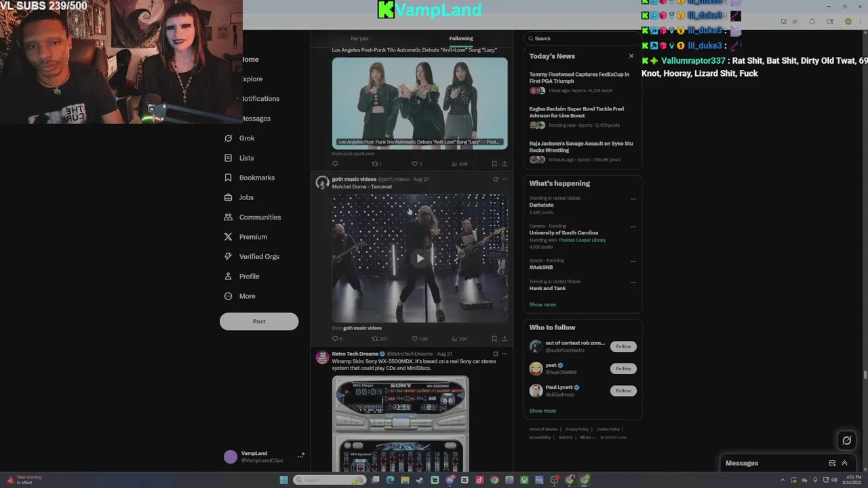Open Windows Start menu

click(284, 480)
